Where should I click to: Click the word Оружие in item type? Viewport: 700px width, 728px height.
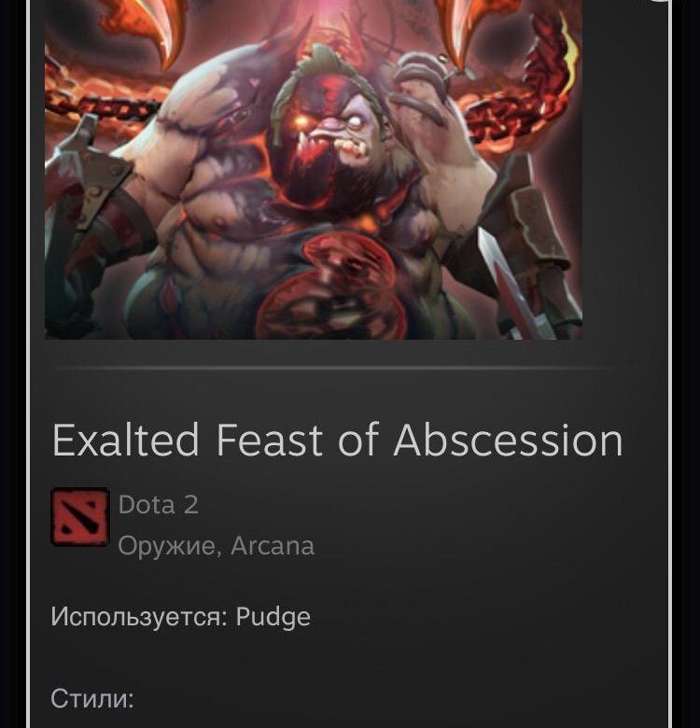167,546
